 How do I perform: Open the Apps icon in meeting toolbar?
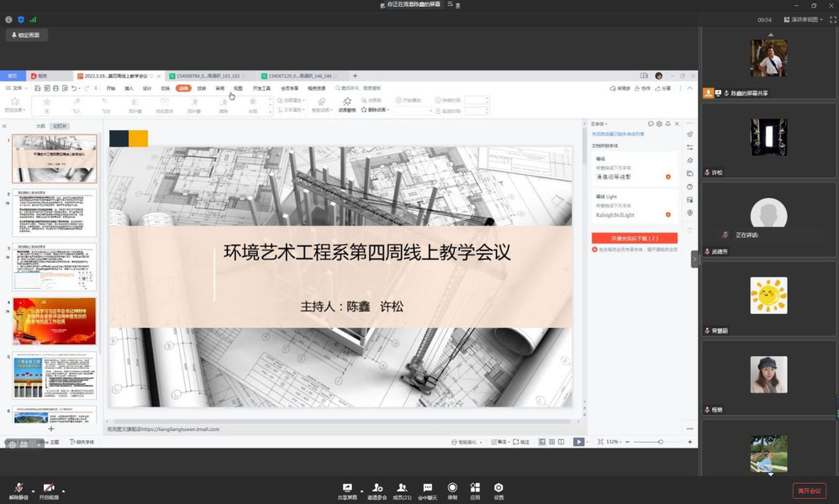point(475,488)
